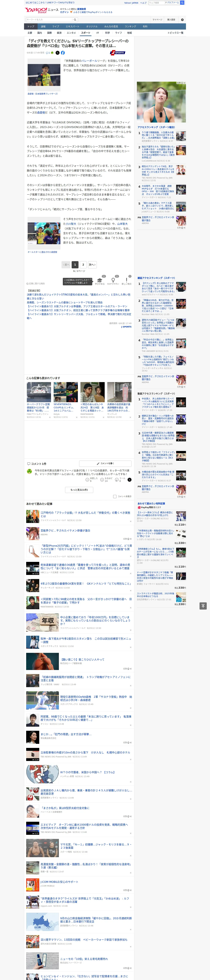
Task: Share article on Facebook below headline
Action: [63, 53]
